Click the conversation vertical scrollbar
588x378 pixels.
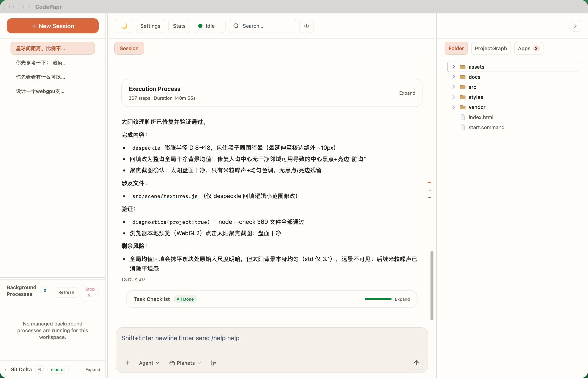432,286
